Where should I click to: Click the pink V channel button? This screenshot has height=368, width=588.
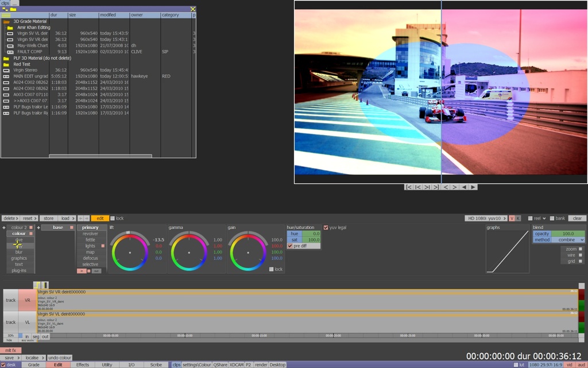[x=512, y=218]
